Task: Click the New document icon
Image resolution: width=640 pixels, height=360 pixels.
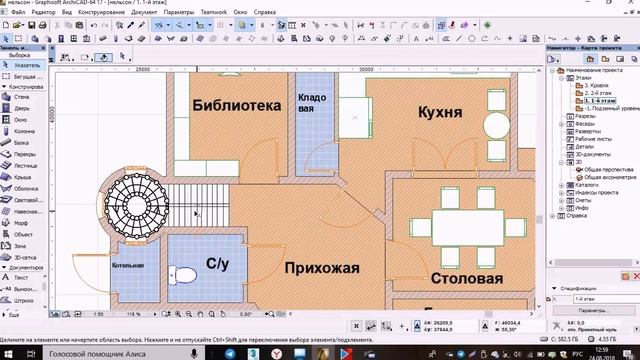Action: (6, 25)
